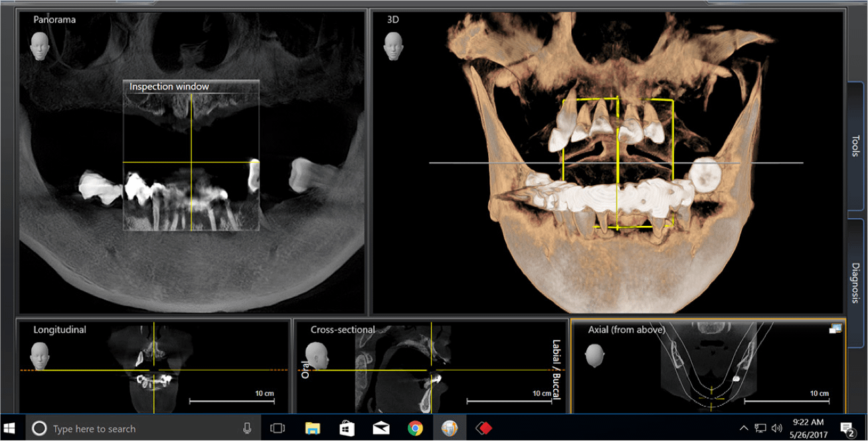The height and width of the screenshot is (441, 868).
Task: Click the volume icon in system tray
Action: pos(777,428)
